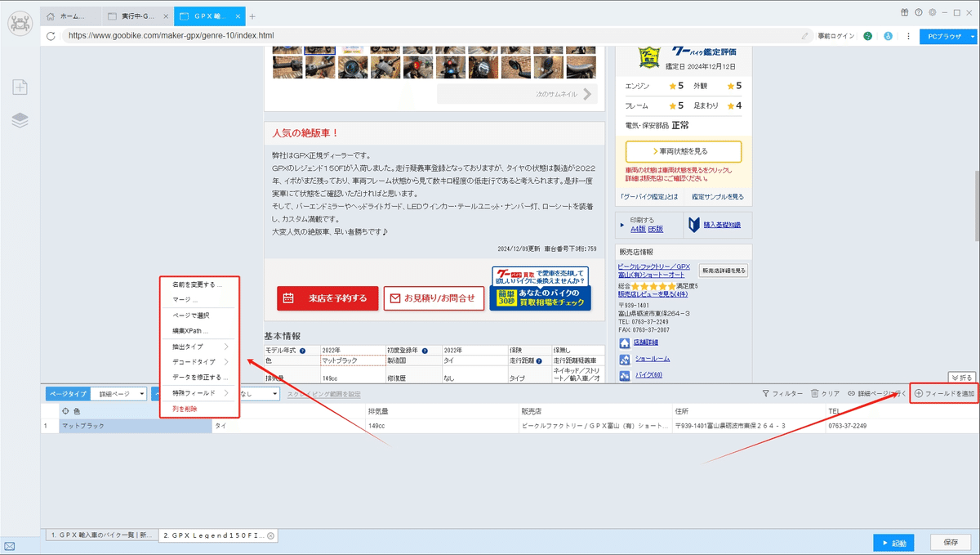The image size is (980, 555).
Task: Open the 鑑定サンプルを見る link
Action: pyautogui.click(x=718, y=197)
